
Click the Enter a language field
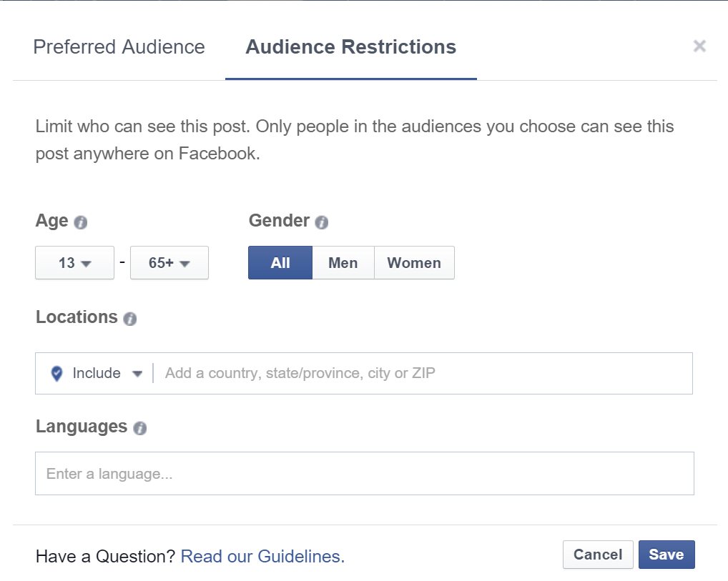tap(364, 474)
